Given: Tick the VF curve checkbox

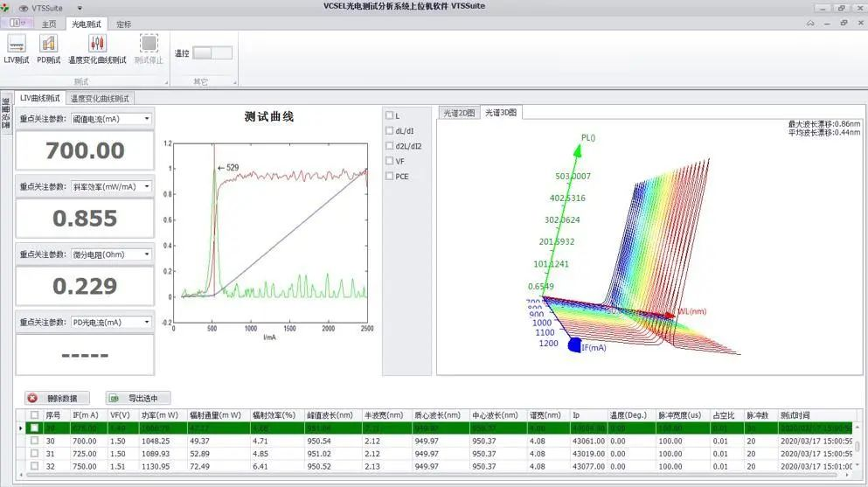Looking at the screenshot, I should (390, 161).
